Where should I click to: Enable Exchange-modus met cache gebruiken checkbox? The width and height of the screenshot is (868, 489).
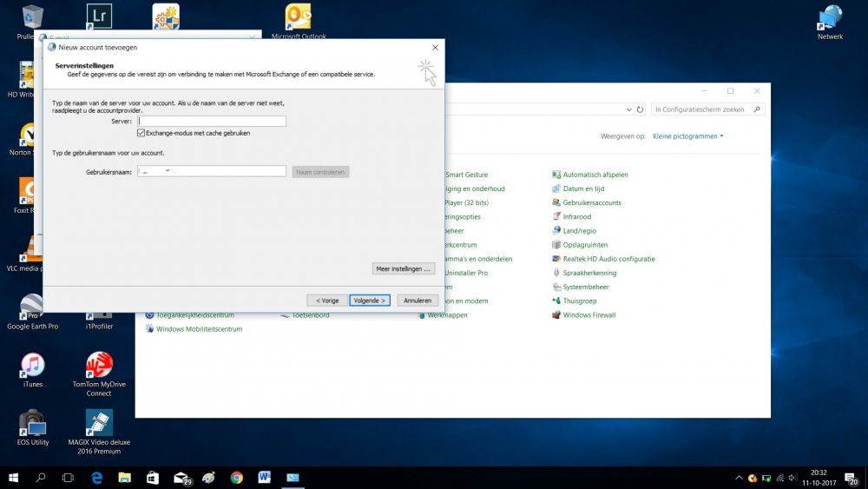point(141,133)
